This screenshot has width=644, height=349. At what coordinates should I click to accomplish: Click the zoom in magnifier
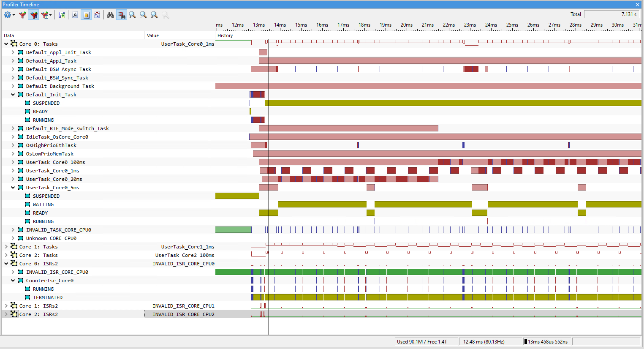(133, 15)
